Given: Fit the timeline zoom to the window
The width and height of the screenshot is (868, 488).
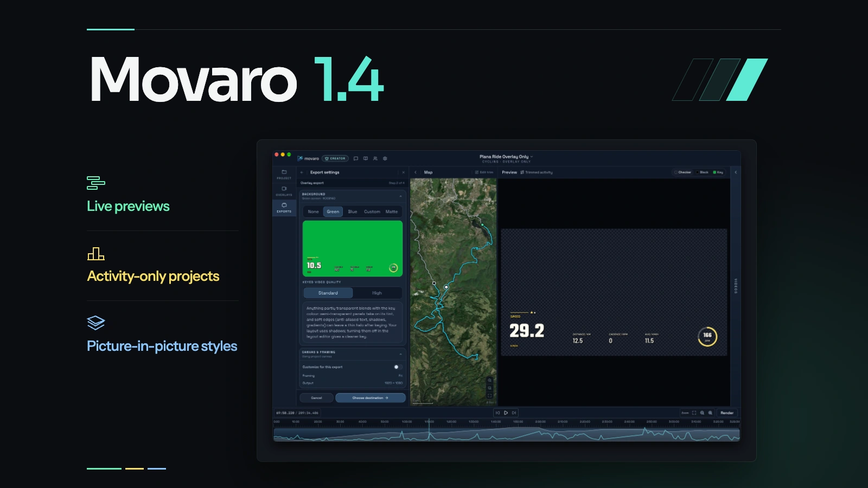Looking at the screenshot, I should click(694, 413).
